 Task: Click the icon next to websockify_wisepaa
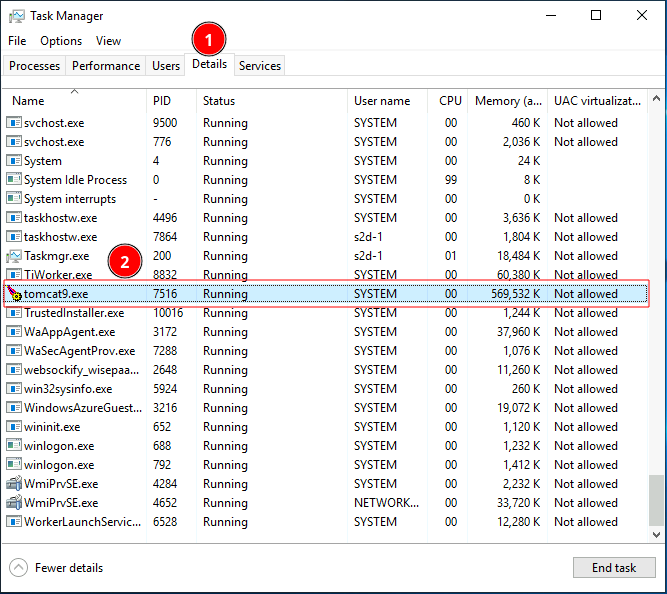(14, 370)
